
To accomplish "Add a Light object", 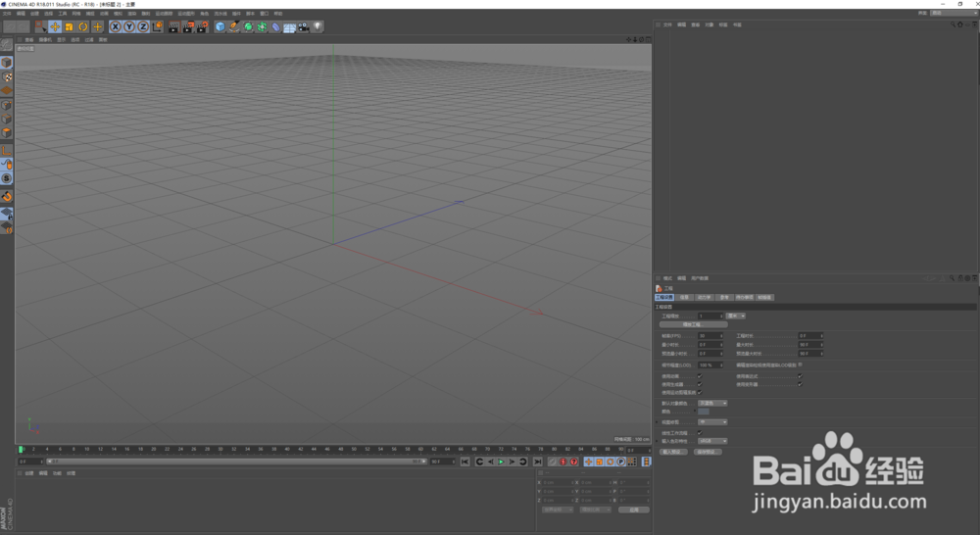I will pos(318,26).
